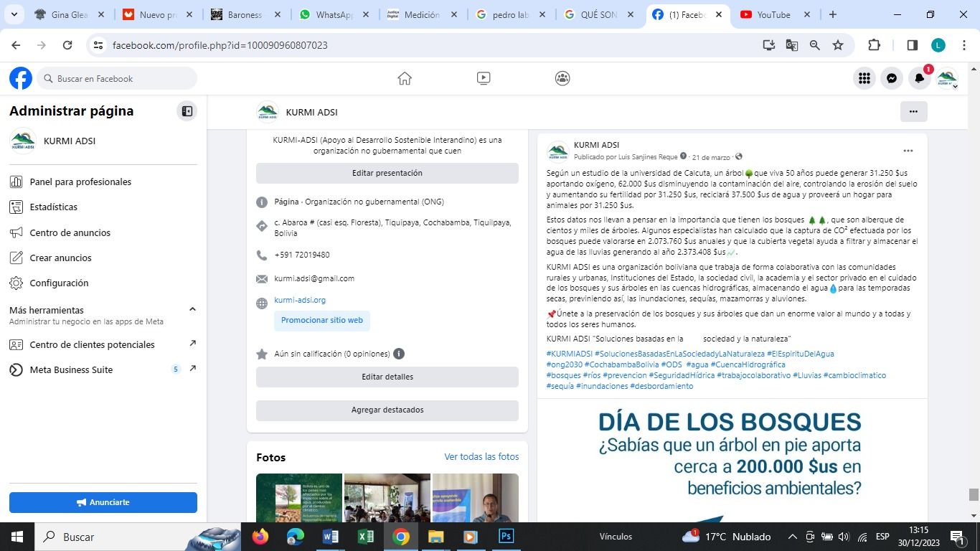Open the volume icon in system tray
Image resolution: width=980 pixels, height=551 pixels.
(x=844, y=537)
